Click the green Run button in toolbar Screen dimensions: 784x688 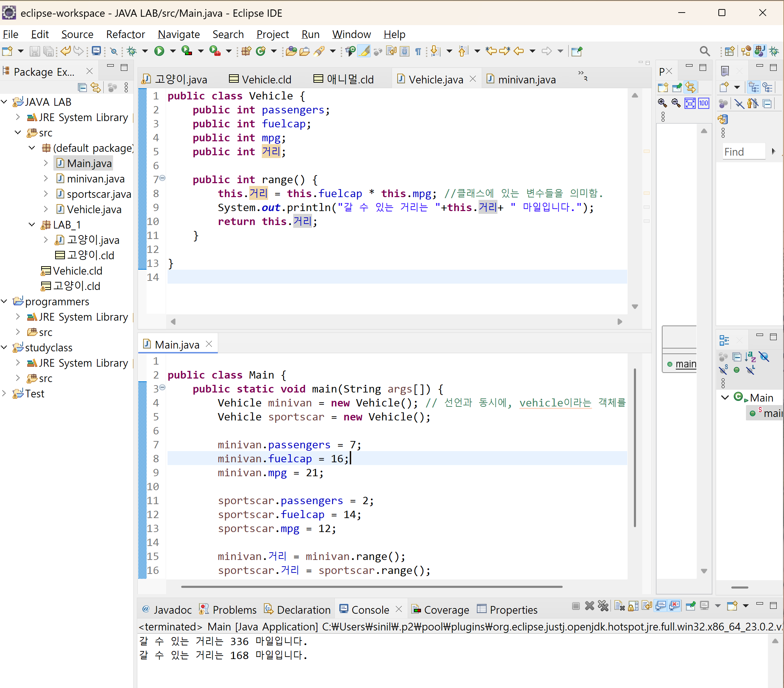point(159,51)
